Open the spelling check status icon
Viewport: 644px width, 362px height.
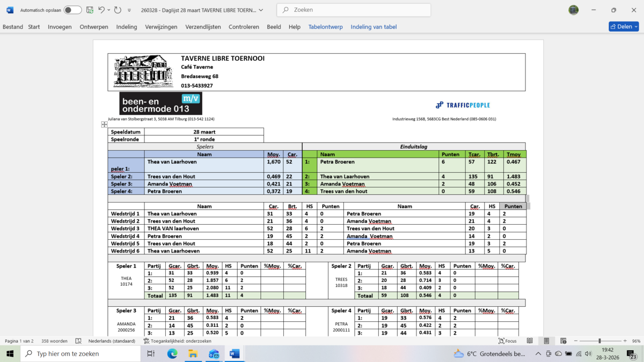[78, 341]
